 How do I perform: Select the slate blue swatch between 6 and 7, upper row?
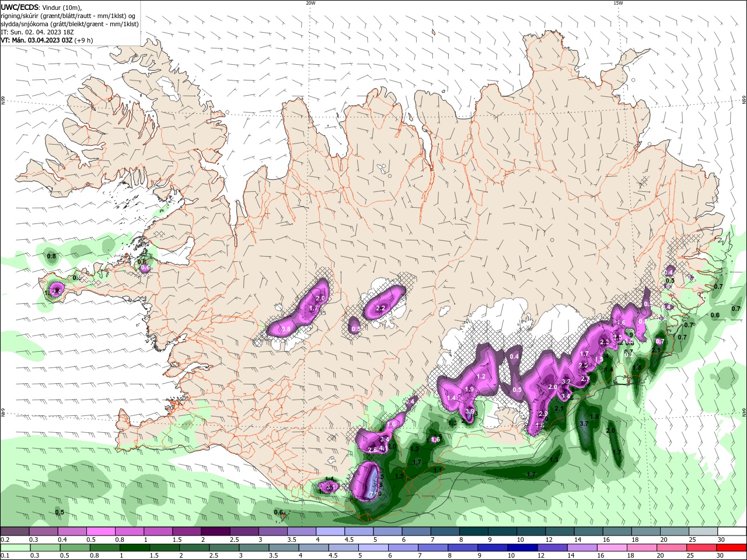416,531
